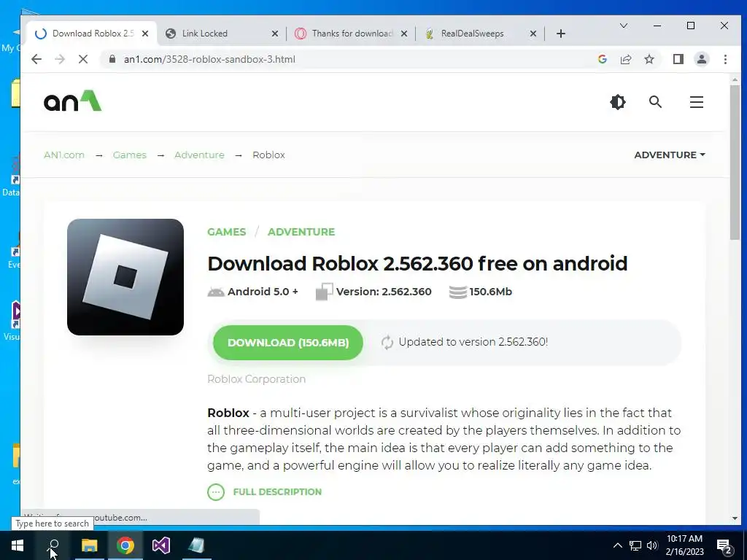Click the scrollbar down arrow

735,518
